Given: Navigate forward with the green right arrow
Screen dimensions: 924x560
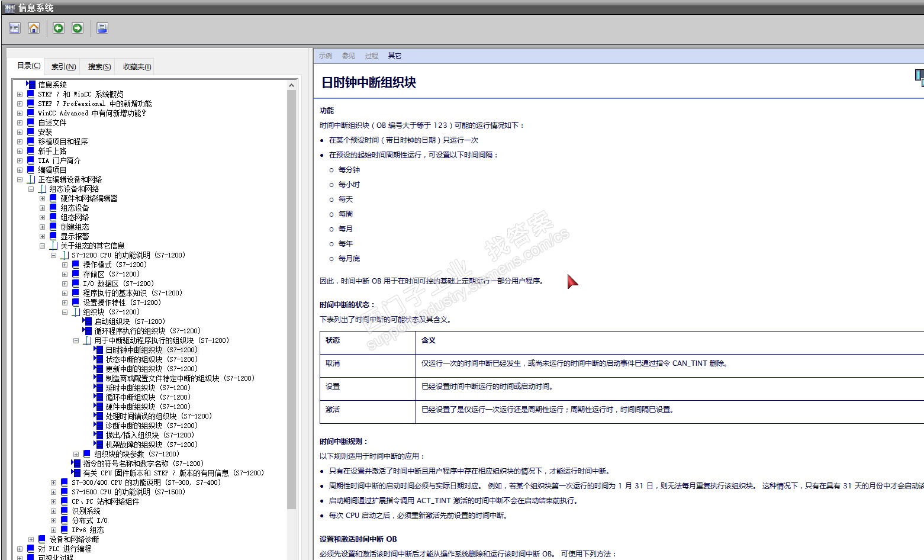Looking at the screenshot, I should click(78, 28).
